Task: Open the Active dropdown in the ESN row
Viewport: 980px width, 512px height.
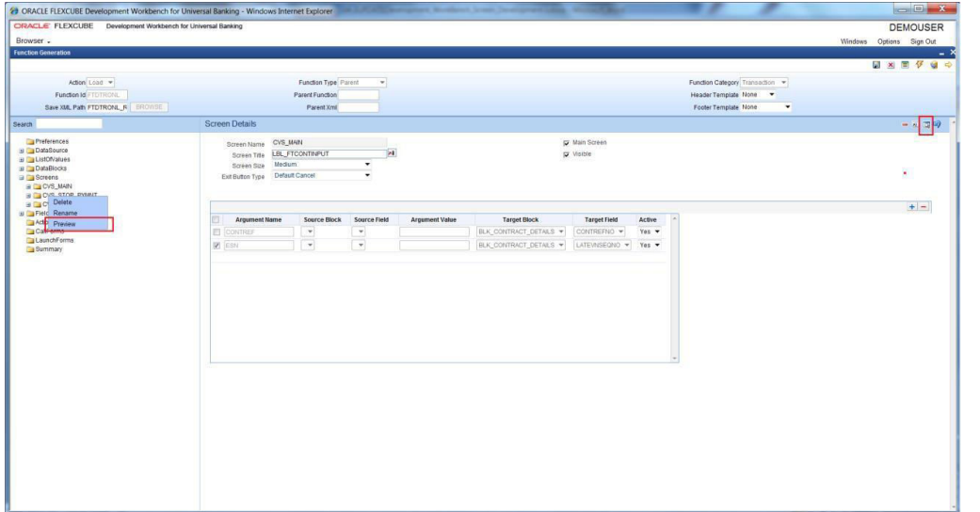Action: (650, 245)
